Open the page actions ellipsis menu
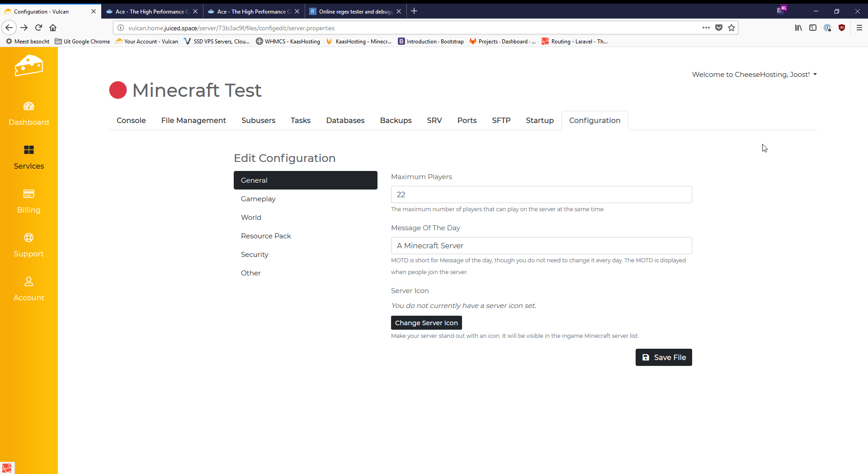This screenshot has height=474, width=868. [706, 28]
